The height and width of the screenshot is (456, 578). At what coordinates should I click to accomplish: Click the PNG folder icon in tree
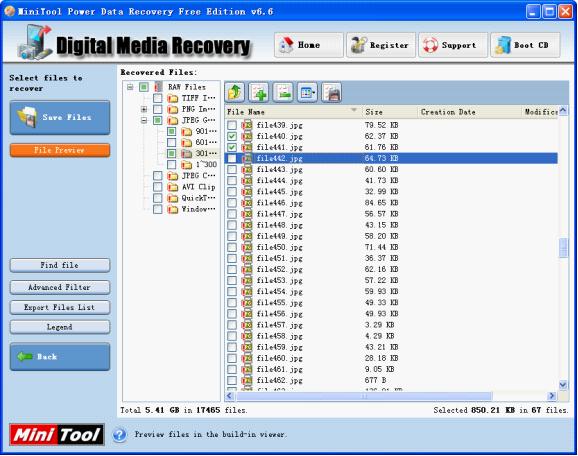[173, 109]
